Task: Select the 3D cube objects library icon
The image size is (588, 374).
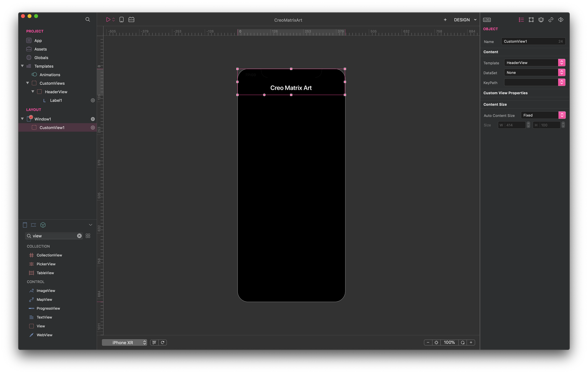Action: [x=43, y=225]
